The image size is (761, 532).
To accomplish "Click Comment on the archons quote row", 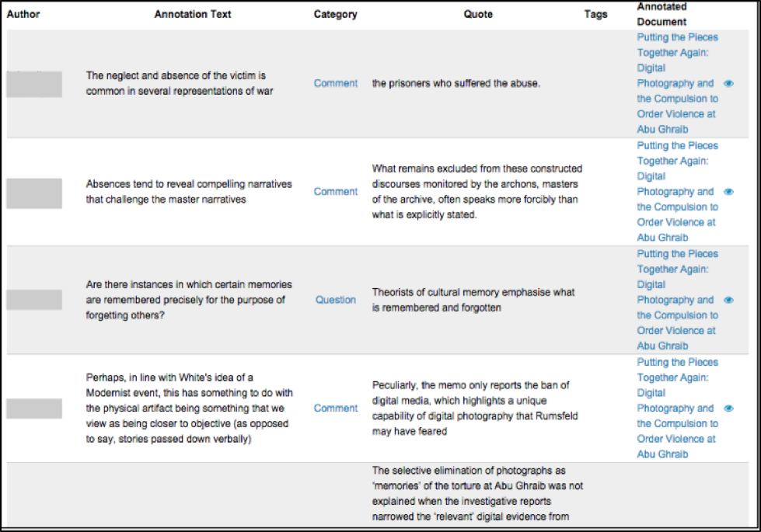I will click(335, 191).
